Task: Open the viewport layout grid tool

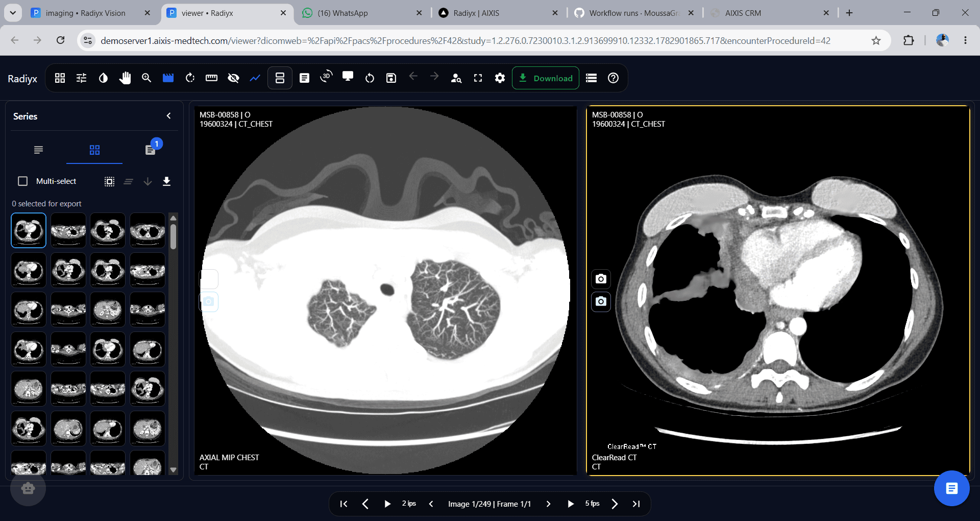Action: [60, 78]
